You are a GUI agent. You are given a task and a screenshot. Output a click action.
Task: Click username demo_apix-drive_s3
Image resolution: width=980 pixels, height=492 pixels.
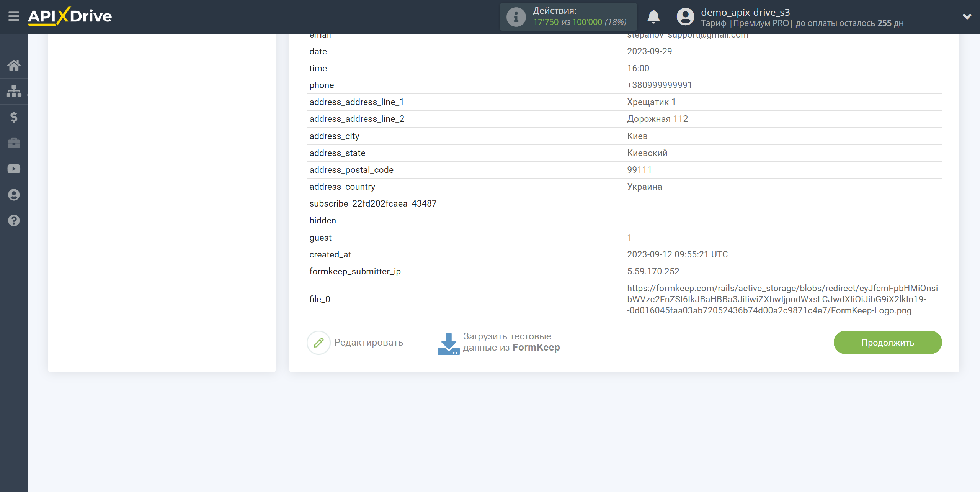point(745,12)
